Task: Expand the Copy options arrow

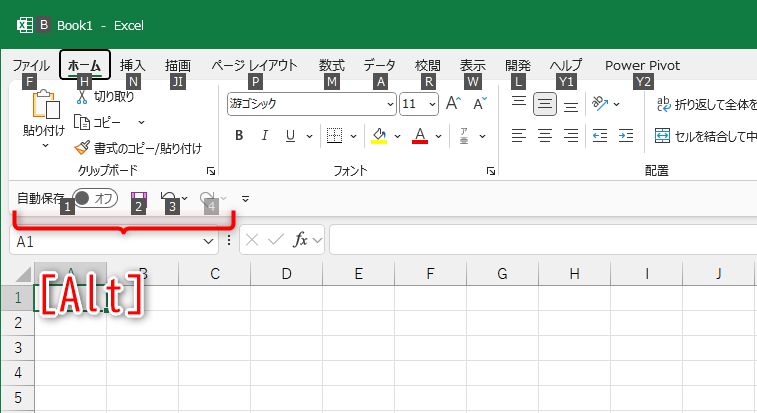Action: pyautogui.click(x=141, y=122)
